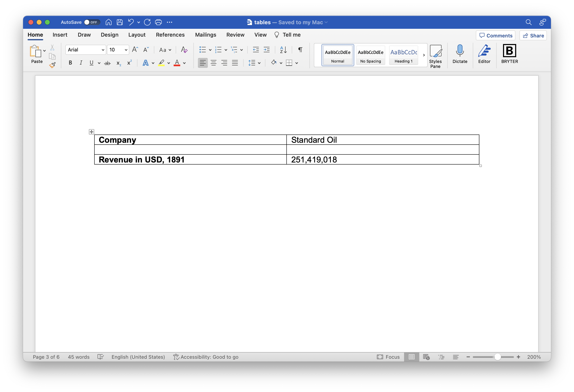Click the Font Color icon
Image resolution: width=574 pixels, height=392 pixels.
[x=177, y=63]
